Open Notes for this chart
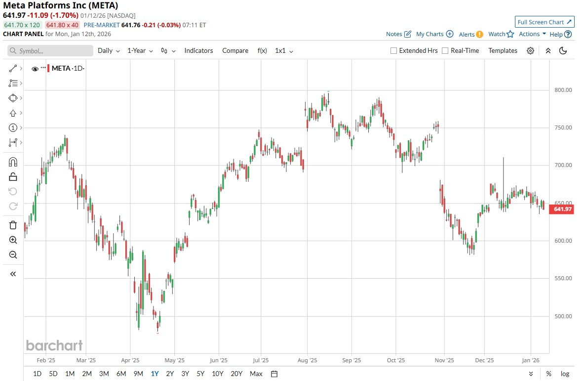Image resolution: width=588 pixels, height=381 pixels. [398, 34]
